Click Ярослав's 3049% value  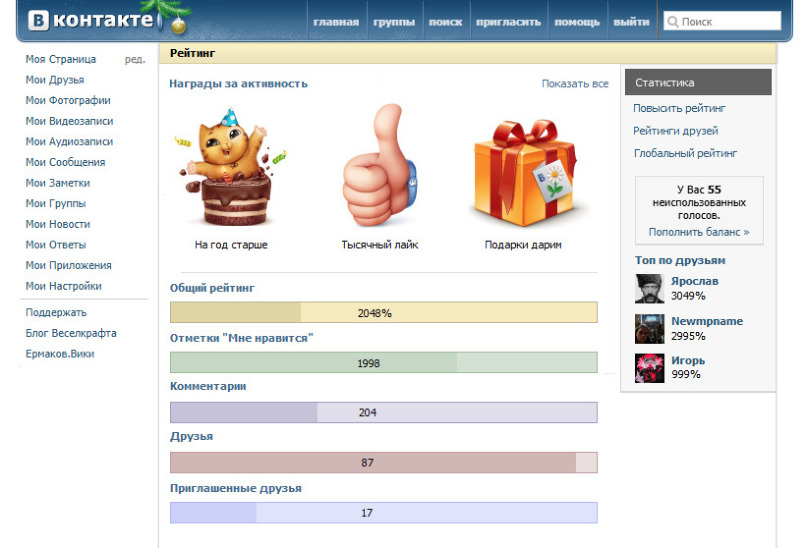688,296
